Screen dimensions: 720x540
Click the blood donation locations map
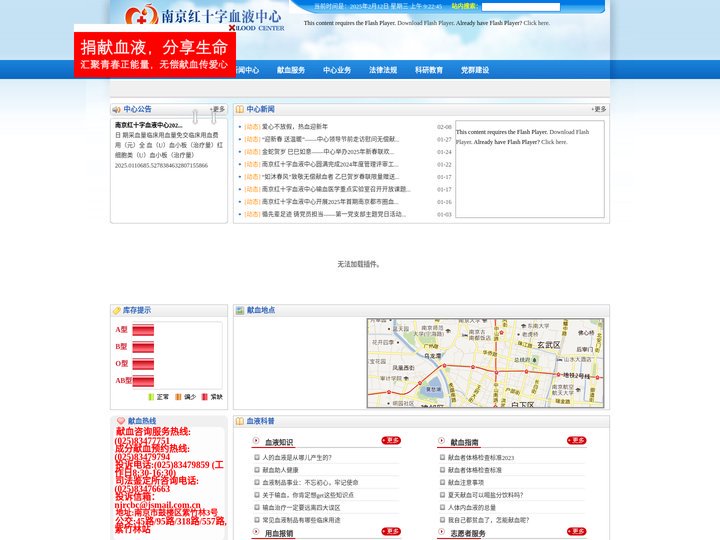coord(485,363)
